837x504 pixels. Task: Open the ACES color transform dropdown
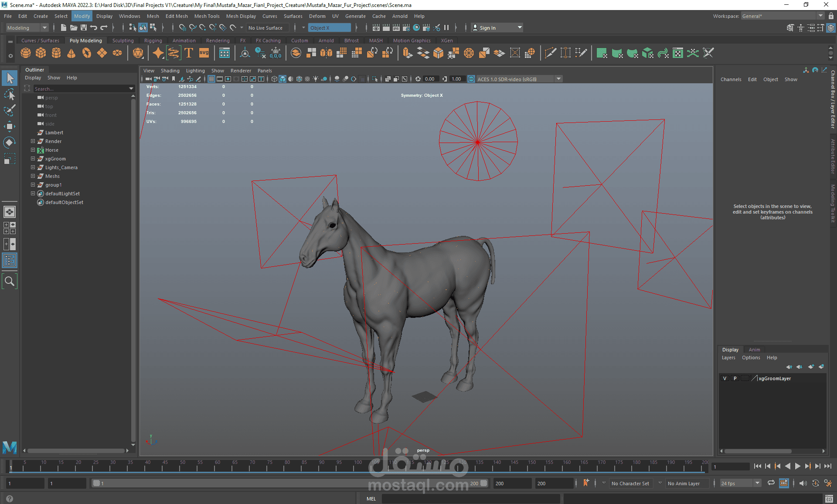[x=558, y=79]
